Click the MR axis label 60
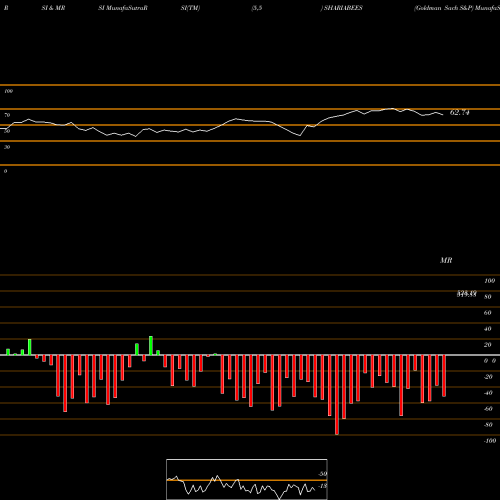Viewport: 500px width, 500px height. tap(488, 313)
